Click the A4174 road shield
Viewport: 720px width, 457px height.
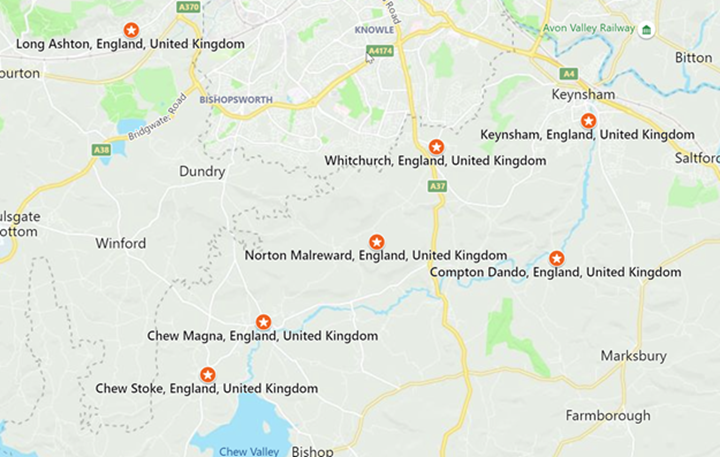(x=380, y=51)
